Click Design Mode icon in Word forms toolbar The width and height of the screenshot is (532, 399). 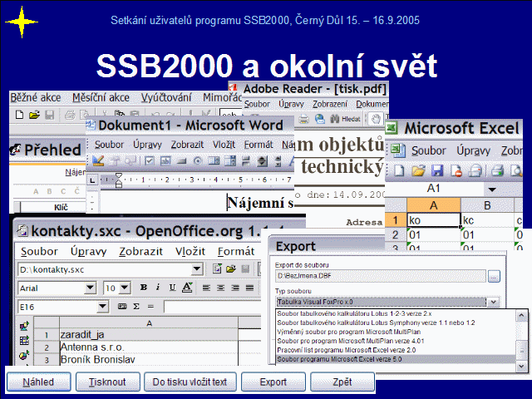point(98,160)
